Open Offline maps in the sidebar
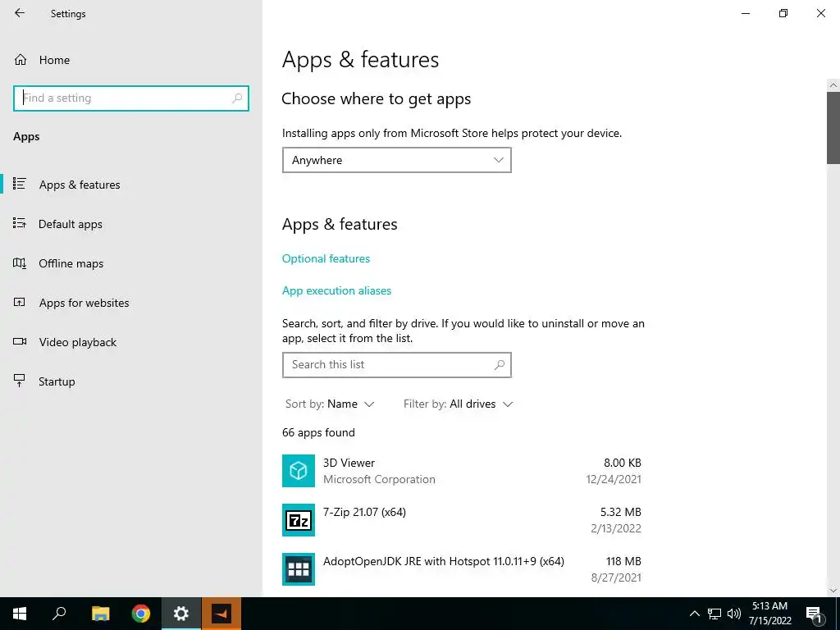This screenshot has width=840, height=630. [x=131, y=263]
